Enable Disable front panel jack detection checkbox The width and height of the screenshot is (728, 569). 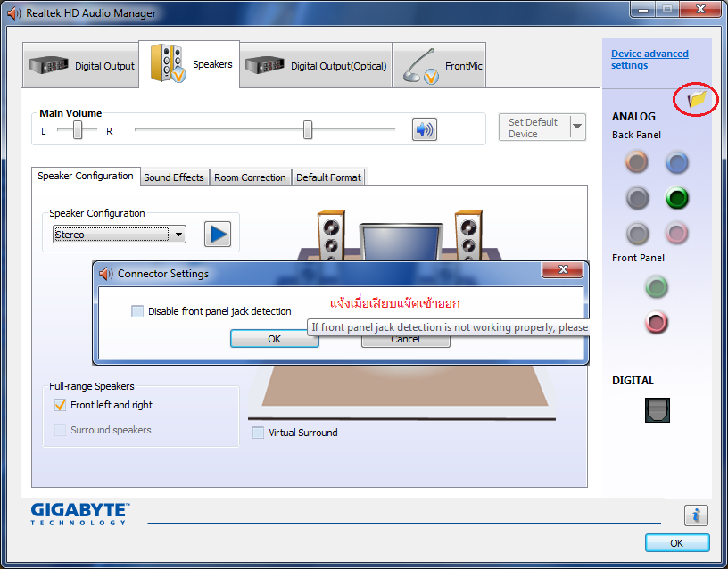click(x=137, y=311)
